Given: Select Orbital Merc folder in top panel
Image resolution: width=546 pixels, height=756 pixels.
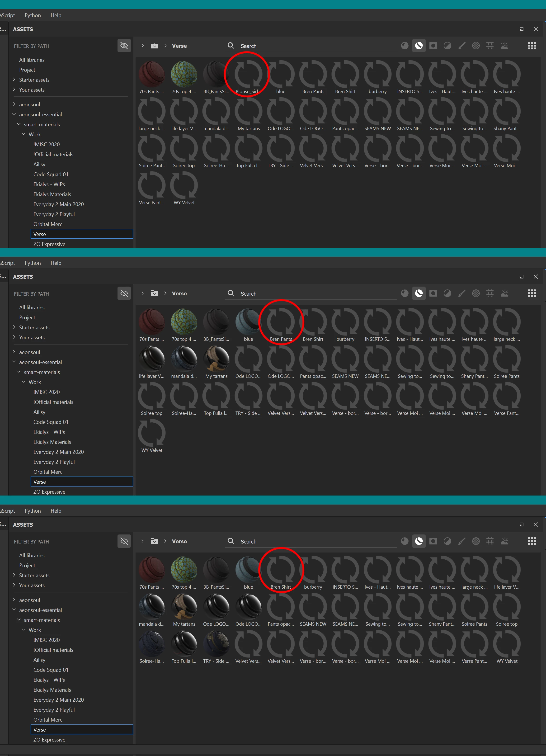Looking at the screenshot, I should pos(48,224).
